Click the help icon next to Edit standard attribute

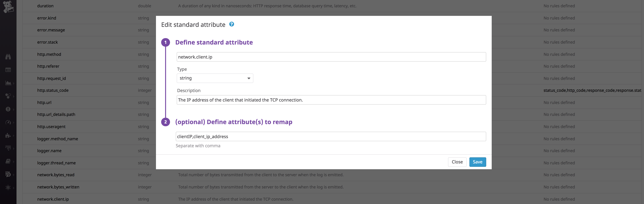232,24
